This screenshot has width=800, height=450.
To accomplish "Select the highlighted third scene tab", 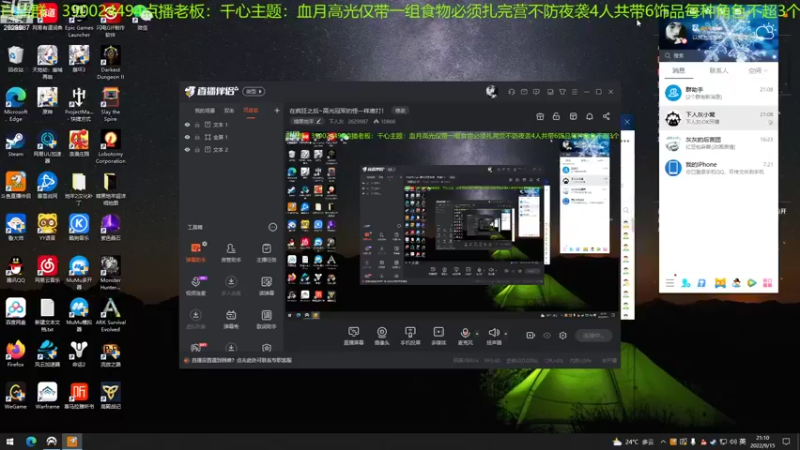I will 251,111.
